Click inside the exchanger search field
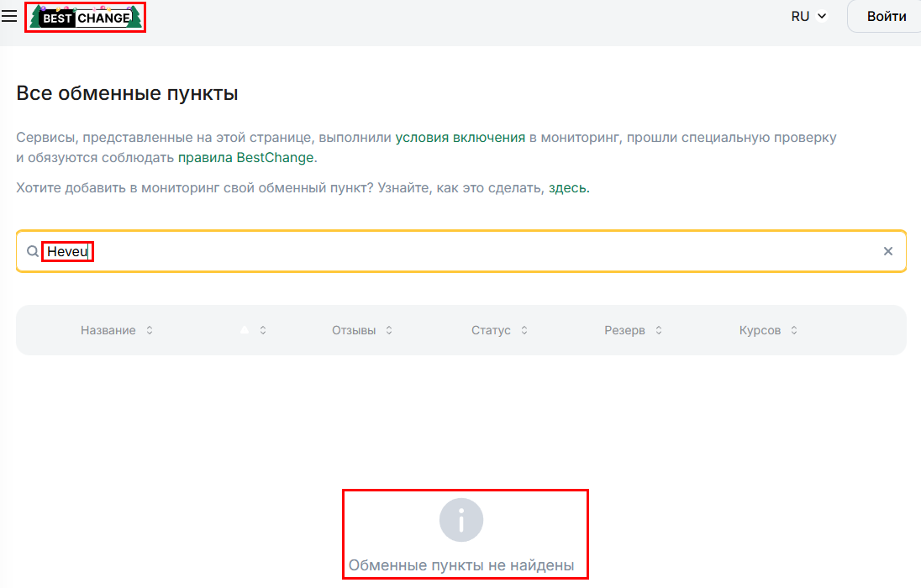 click(x=336, y=251)
